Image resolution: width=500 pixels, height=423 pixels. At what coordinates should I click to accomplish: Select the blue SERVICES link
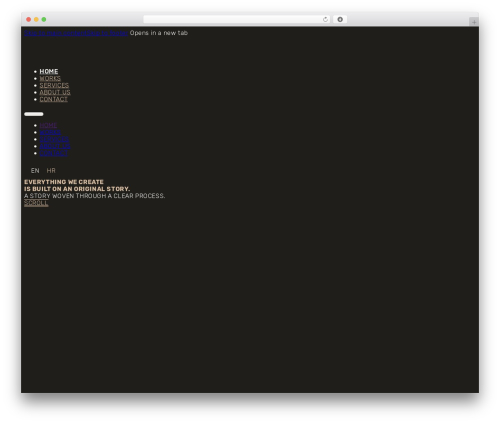point(54,139)
